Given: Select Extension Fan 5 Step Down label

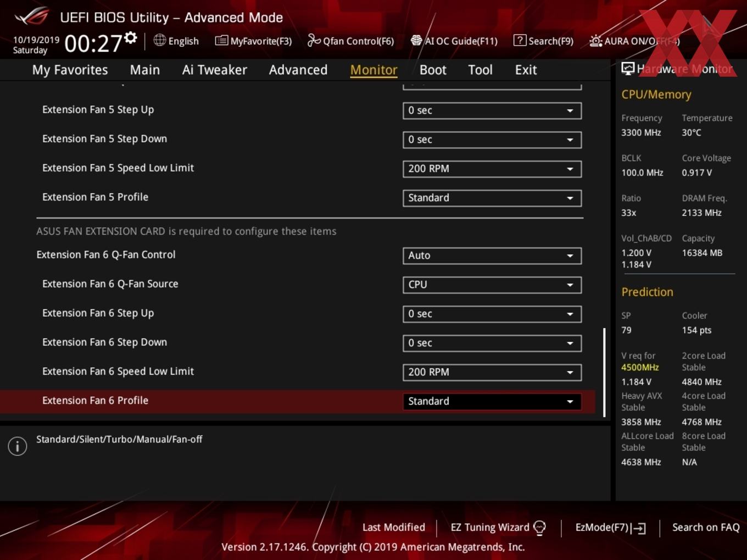Looking at the screenshot, I should tap(104, 138).
